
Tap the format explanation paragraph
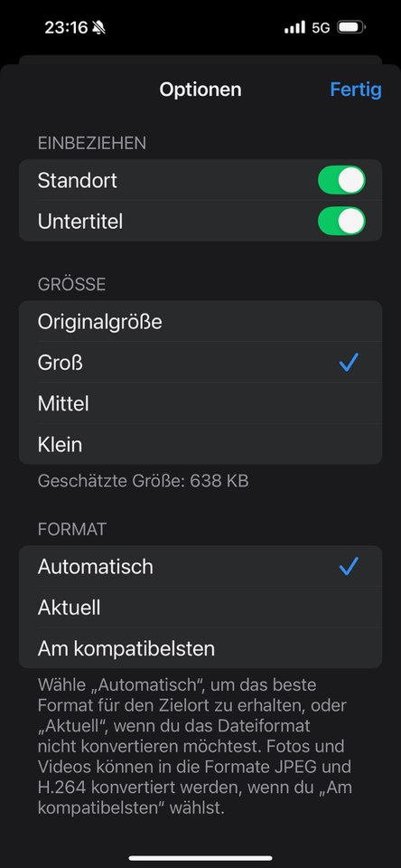pyautogui.click(x=195, y=746)
